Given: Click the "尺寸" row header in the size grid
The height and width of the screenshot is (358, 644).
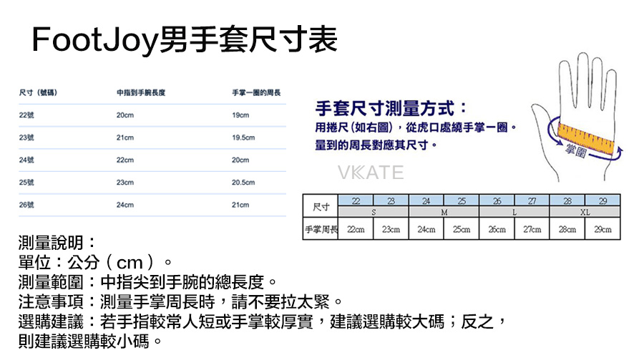Looking at the screenshot, I should pyautogui.click(x=321, y=207).
